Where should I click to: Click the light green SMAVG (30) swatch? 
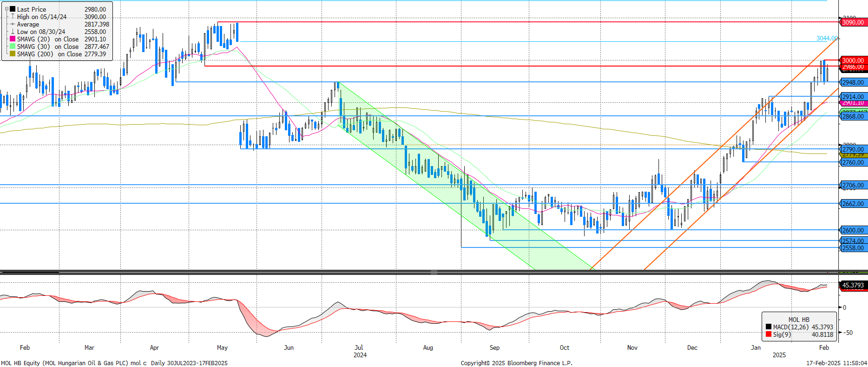coord(13,47)
